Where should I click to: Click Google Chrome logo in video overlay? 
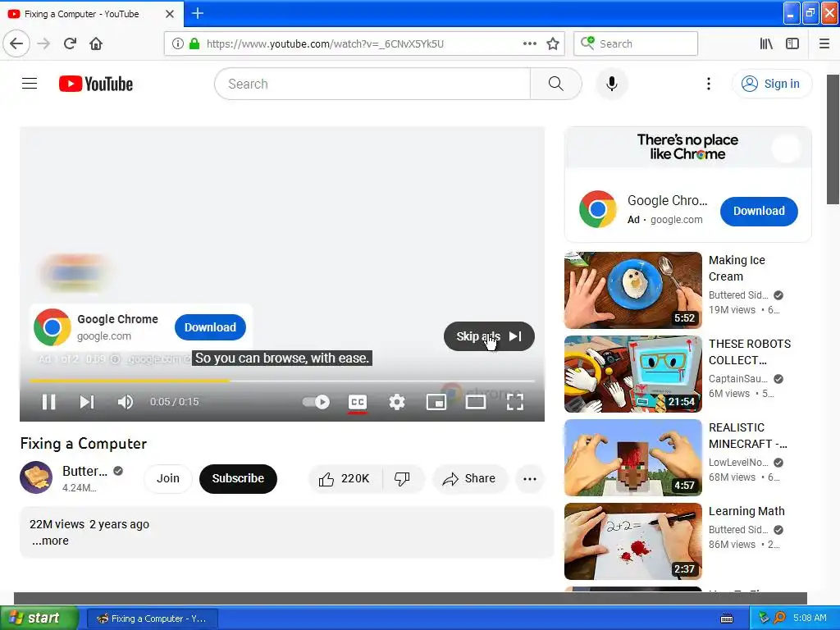coord(52,326)
